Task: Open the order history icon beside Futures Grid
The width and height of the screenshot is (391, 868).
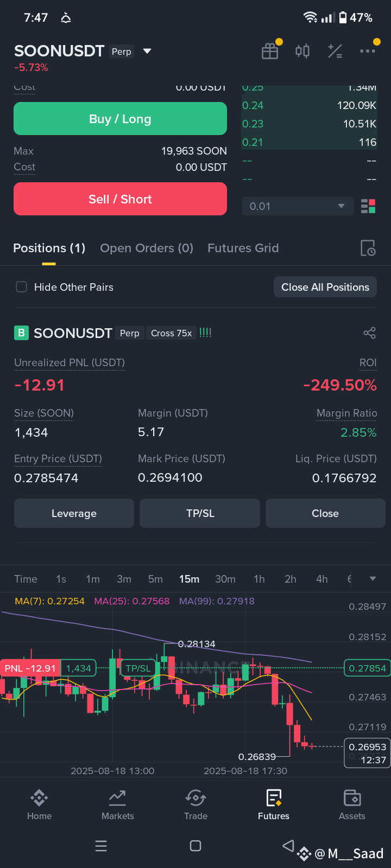Action: pos(368,248)
